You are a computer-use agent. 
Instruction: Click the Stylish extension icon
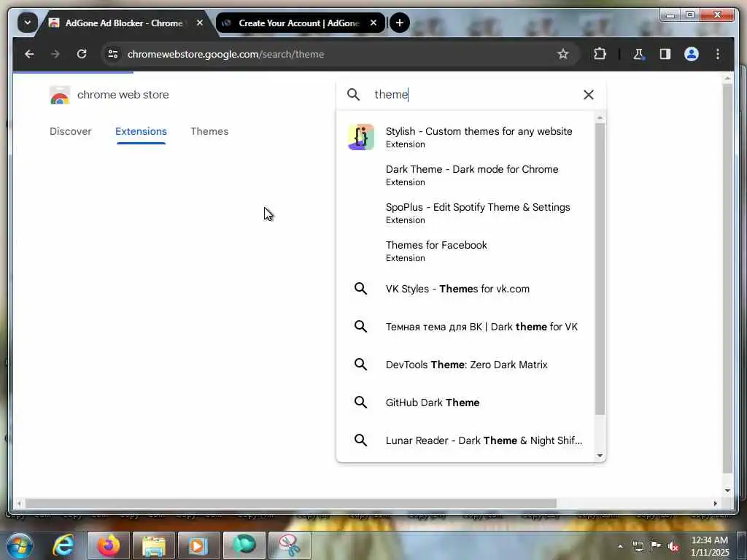(361, 137)
